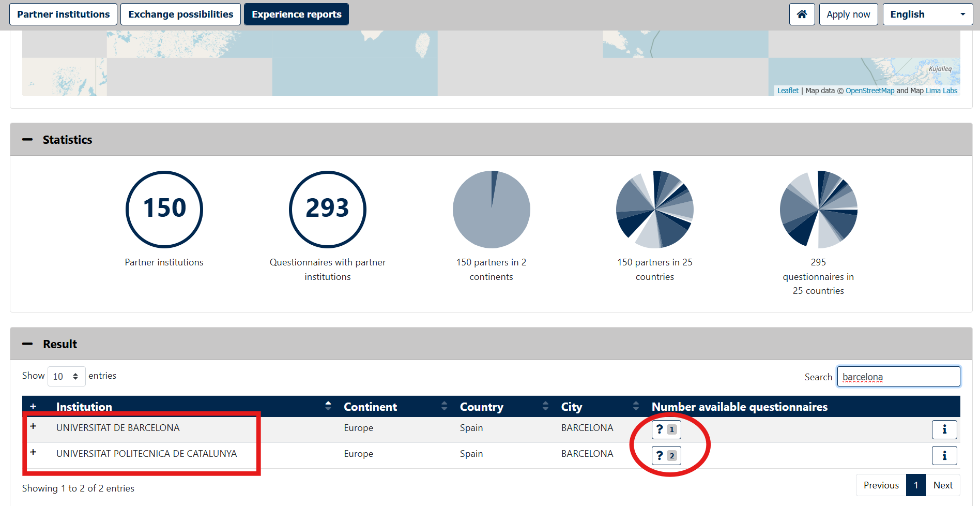Click the 150 partners in 25 countries pie chart
This screenshot has width=980, height=506.
pos(655,210)
